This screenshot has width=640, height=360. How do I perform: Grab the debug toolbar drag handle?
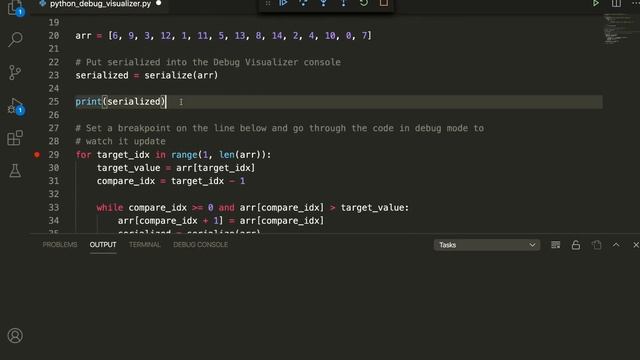(268, 3)
